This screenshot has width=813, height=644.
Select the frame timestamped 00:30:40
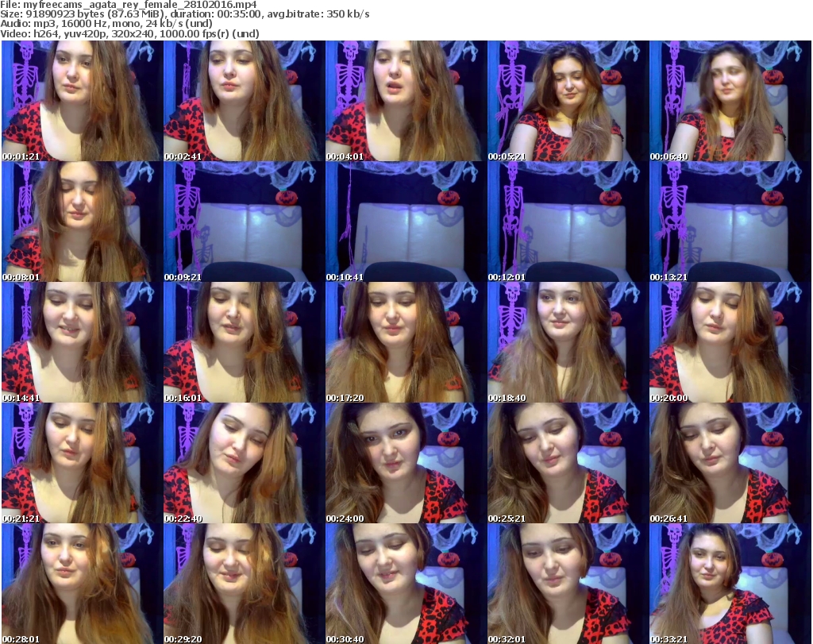(x=405, y=584)
